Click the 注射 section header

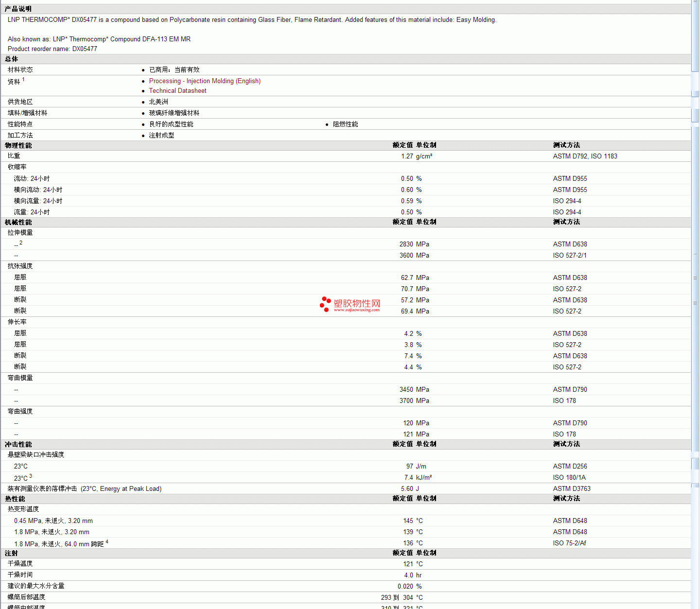11,554
